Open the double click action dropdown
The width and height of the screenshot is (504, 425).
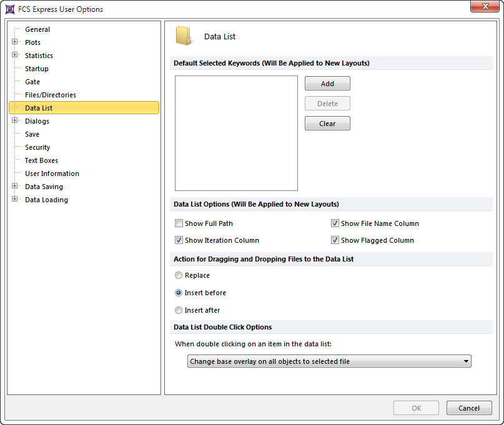[329, 361]
